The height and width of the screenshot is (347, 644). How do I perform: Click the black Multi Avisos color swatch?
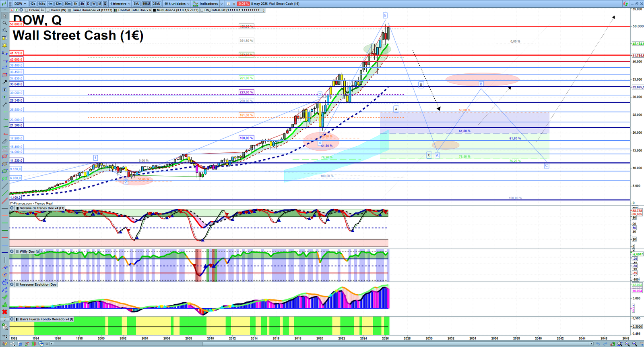155,10
